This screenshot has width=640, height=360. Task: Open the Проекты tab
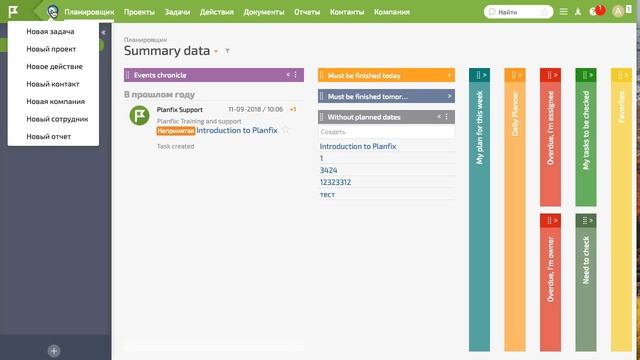click(x=139, y=12)
